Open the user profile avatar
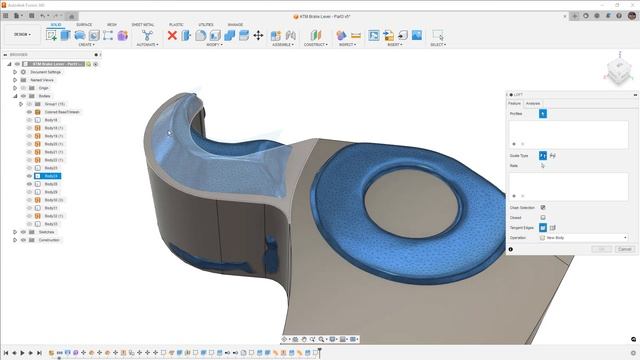 632,16
